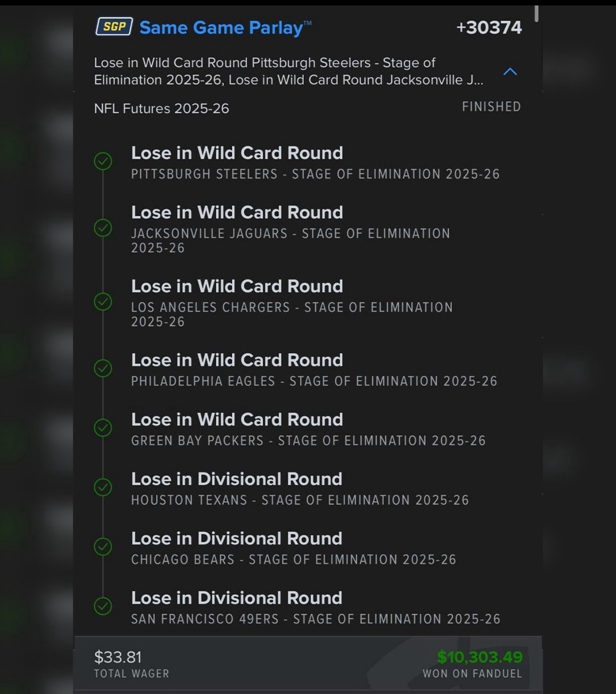
Task: Collapse the parlay legs with chevron arrow
Action: click(x=510, y=72)
